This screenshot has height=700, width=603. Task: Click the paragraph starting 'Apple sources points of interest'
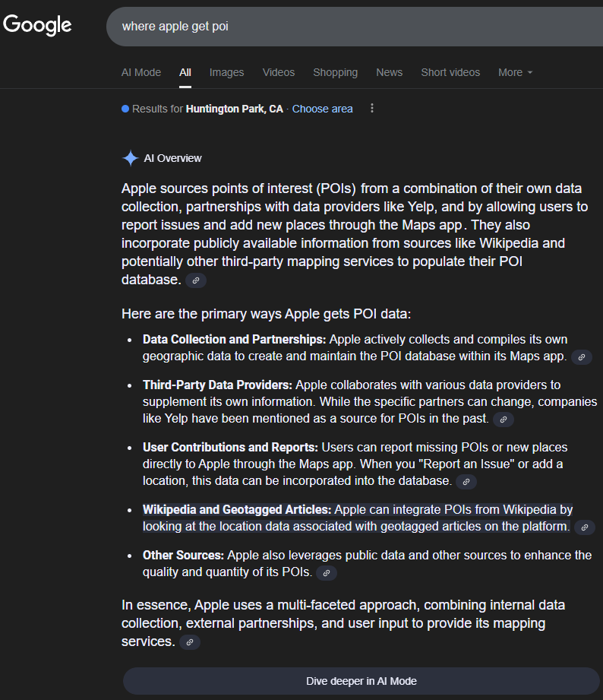tap(355, 234)
